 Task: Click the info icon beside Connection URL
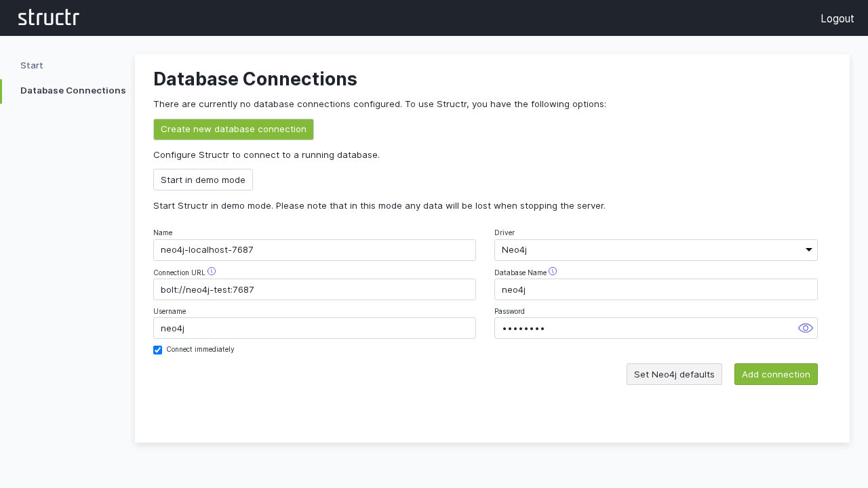[x=211, y=270]
